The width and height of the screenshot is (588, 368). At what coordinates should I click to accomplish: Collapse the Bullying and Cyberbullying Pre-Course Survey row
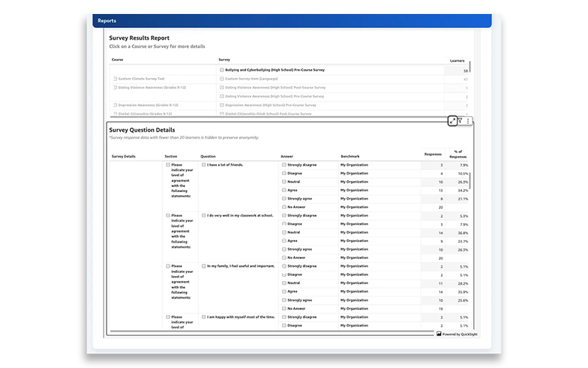pos(222,70)
